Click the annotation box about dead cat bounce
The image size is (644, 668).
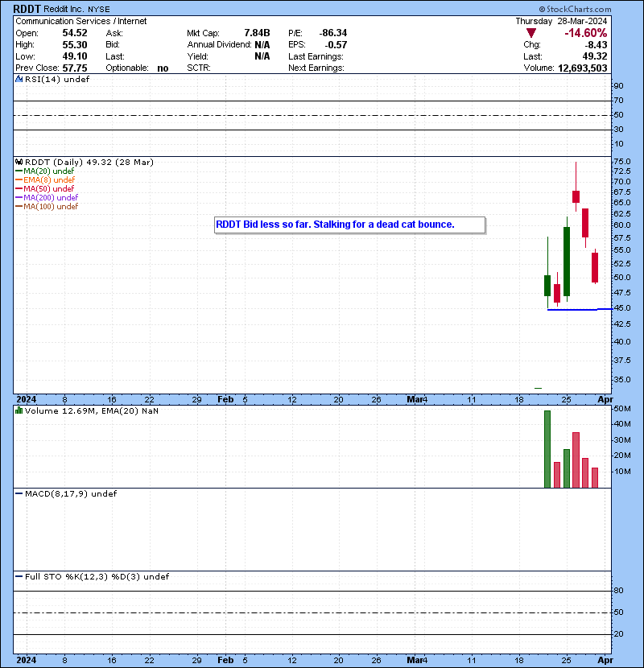click(350, 225)
